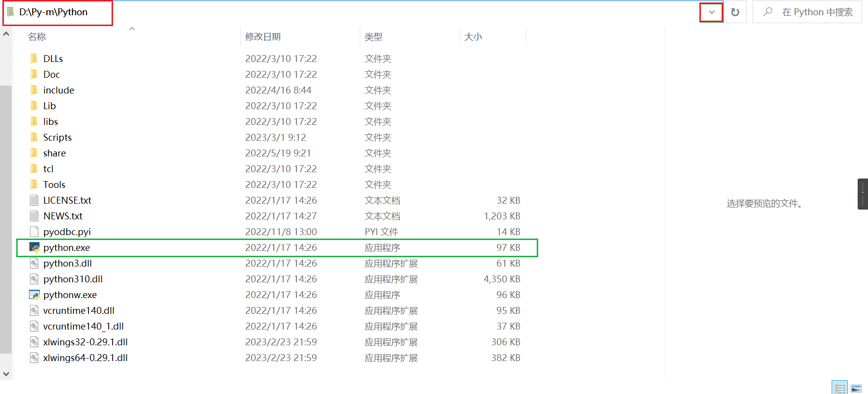Screen dimensions: 868x394
Task: Select the vcruntime140.dll file name
Action: click(79, 310)
